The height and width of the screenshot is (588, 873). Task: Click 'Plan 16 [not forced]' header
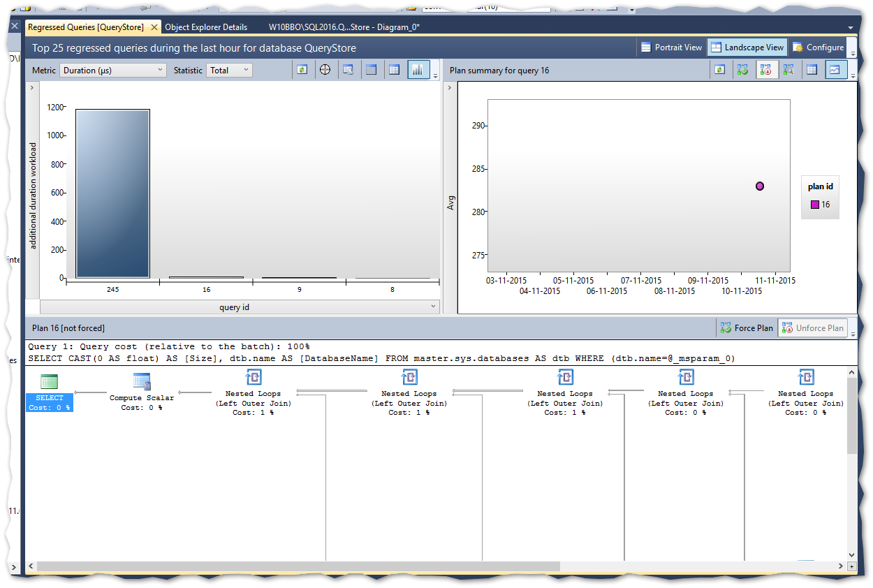pos(68,328)
